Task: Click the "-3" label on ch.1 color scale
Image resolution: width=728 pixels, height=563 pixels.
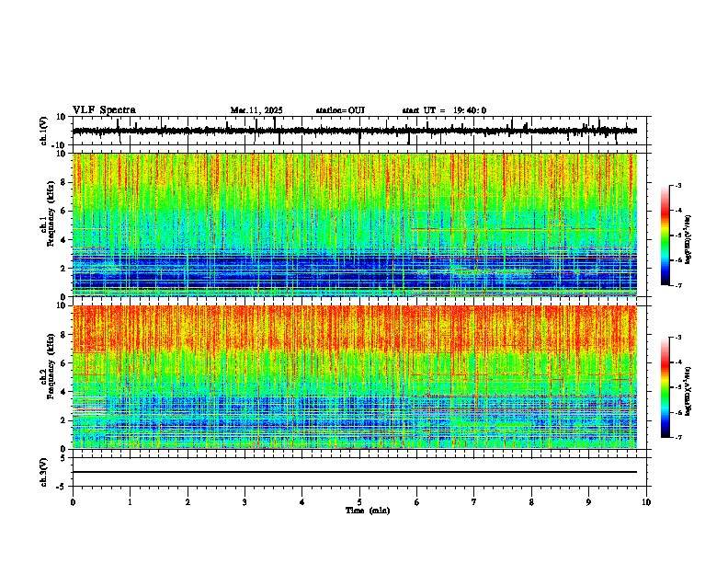Action: click(678, 185)
